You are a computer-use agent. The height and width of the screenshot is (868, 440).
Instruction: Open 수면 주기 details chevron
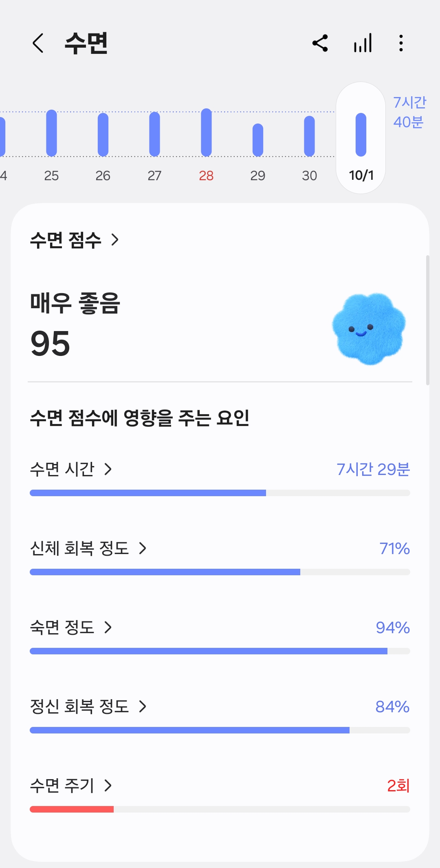point(108,786)
